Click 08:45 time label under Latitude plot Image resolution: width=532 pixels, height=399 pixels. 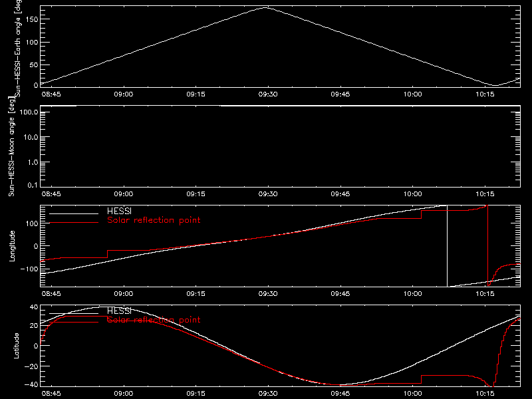(x=51, y=393)
